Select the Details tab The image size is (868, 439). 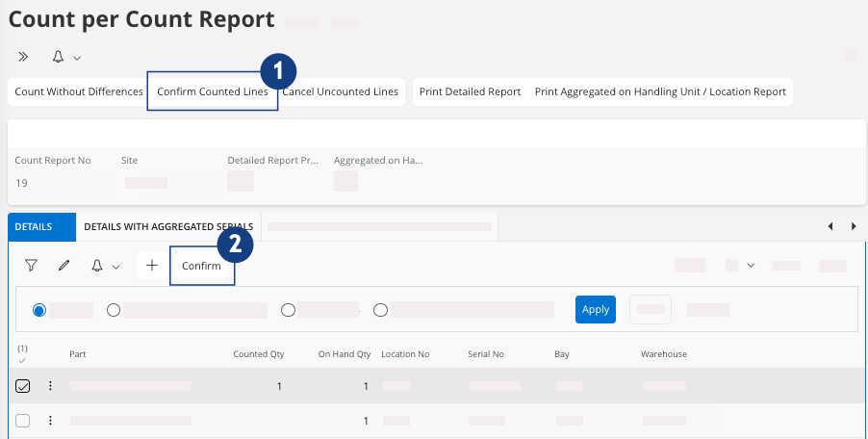[x=33, y=226]
